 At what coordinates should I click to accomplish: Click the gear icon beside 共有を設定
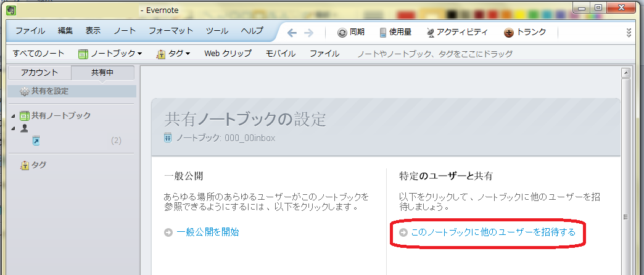pyautogui.click(x=25, y=91)
